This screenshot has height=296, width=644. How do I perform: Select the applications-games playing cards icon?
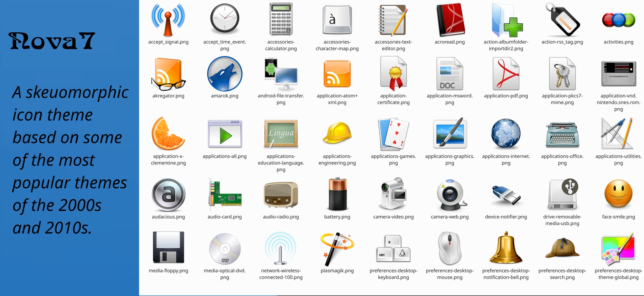pyautogui.click(x=393, y=134)
